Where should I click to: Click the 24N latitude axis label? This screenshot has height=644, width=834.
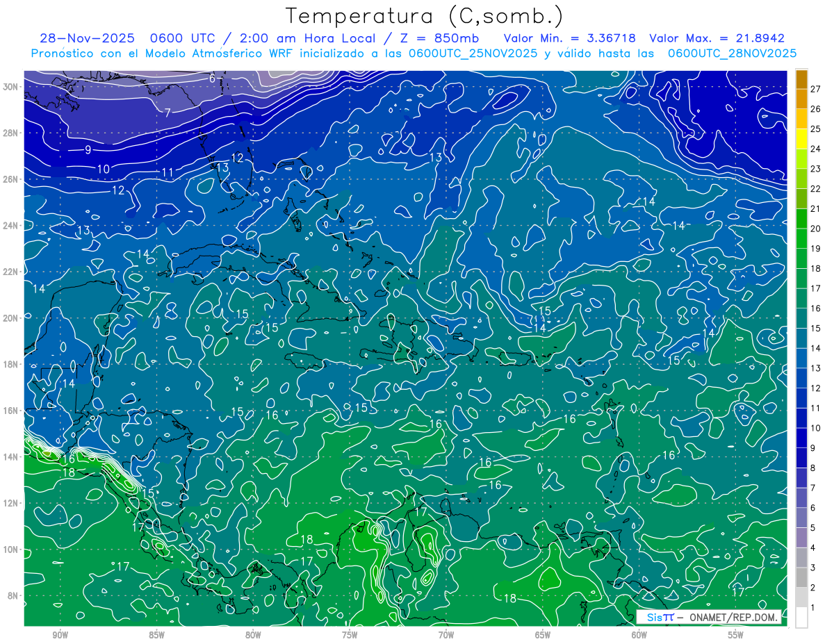10,226
